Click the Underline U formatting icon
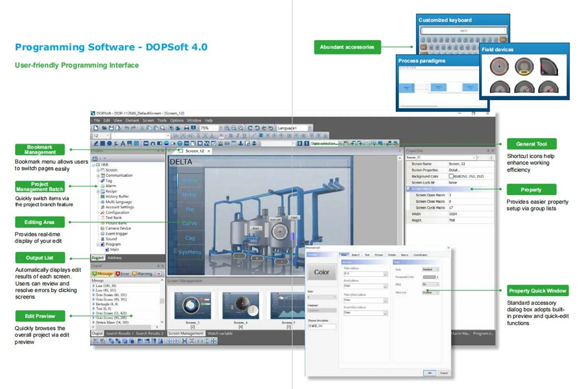This screenshot has width=588, height=389. pos(244,136)
